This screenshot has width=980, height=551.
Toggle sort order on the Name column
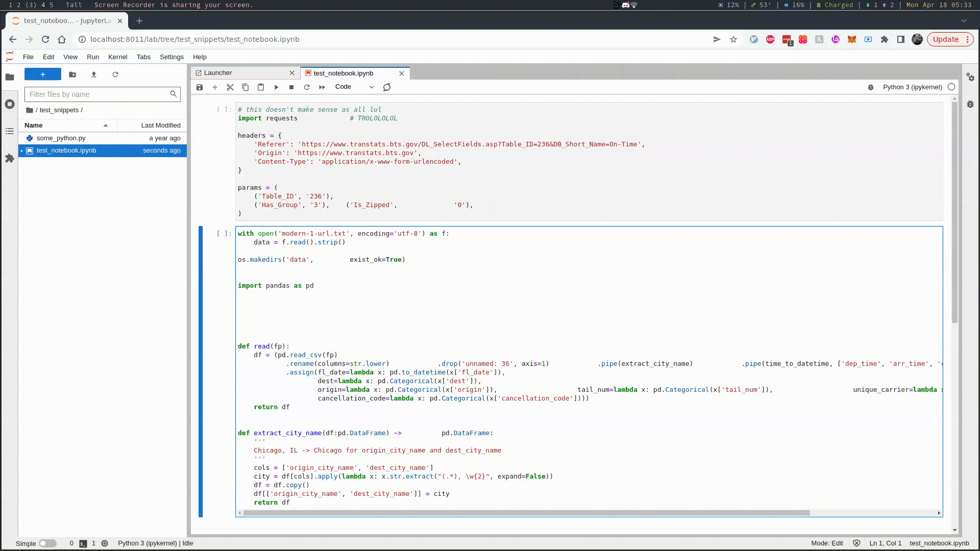point(33,125)
